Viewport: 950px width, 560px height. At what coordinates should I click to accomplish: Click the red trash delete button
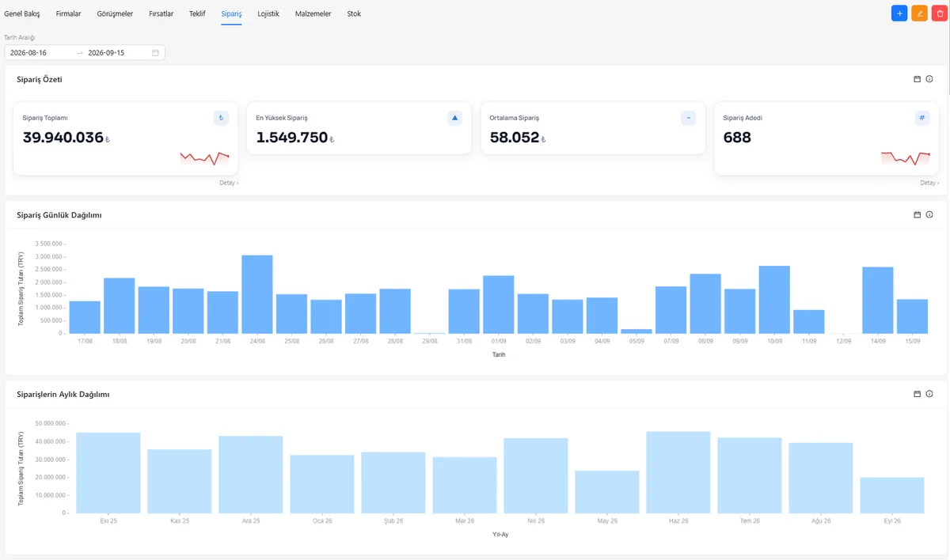click(x=940, y=13)
